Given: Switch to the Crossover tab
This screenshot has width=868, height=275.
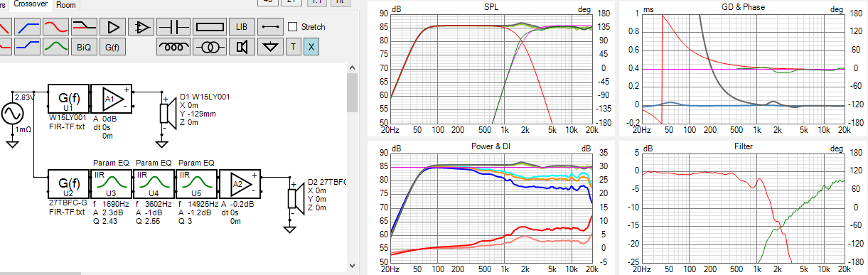Looking at the screenshot, I should point(31,4).
